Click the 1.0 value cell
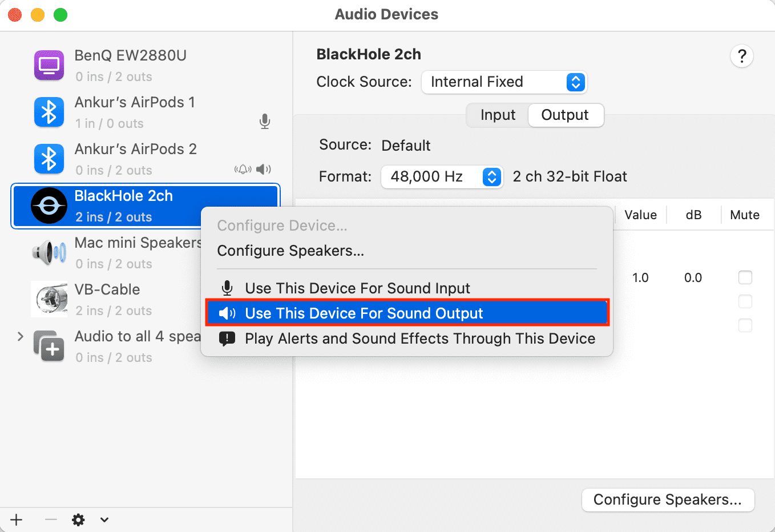 (x=640, y=277)
